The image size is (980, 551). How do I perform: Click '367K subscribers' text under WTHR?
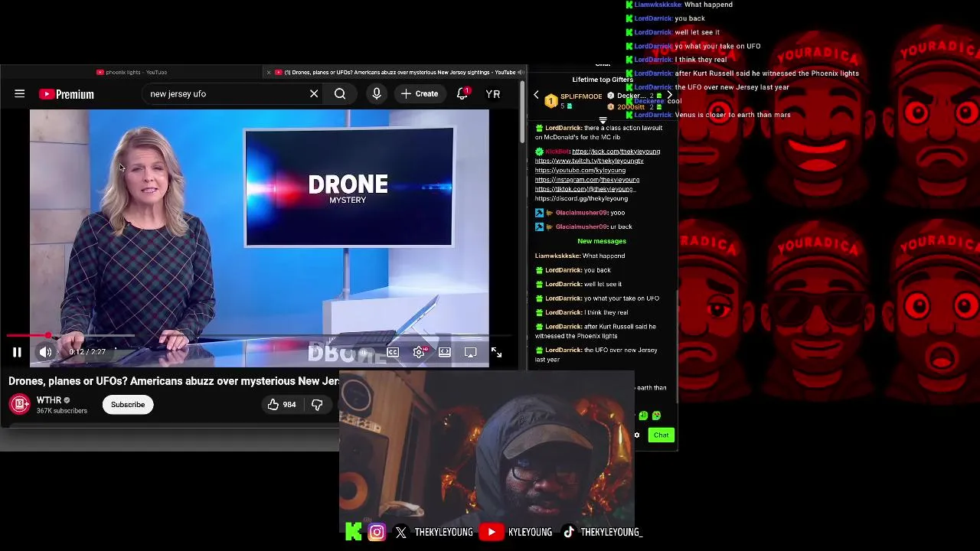(62, 411)
